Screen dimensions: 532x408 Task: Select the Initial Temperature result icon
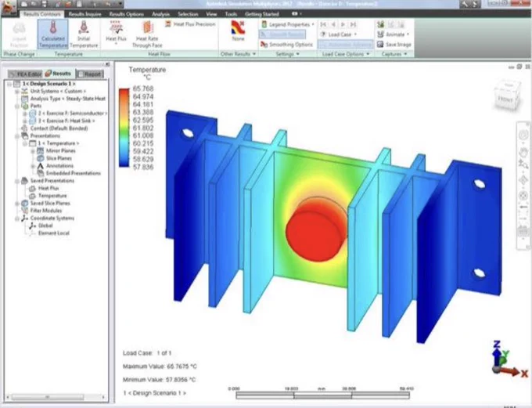[84, 27]
